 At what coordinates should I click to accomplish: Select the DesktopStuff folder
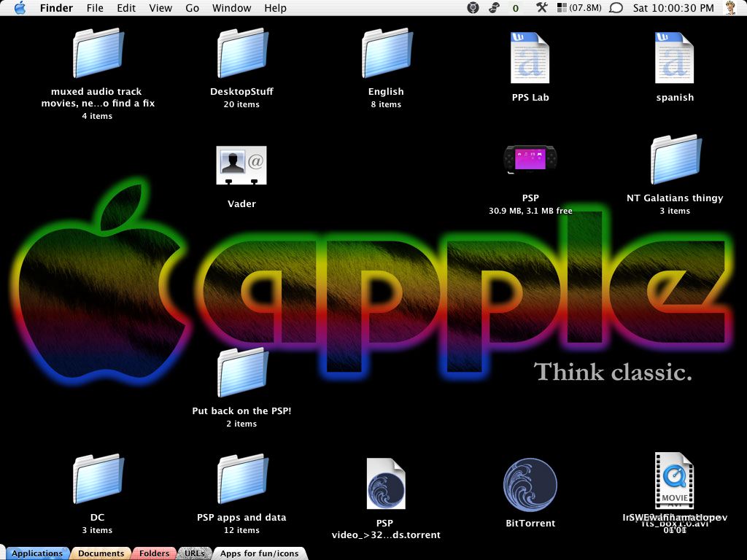pyautogui.click(x=241, y=53)
